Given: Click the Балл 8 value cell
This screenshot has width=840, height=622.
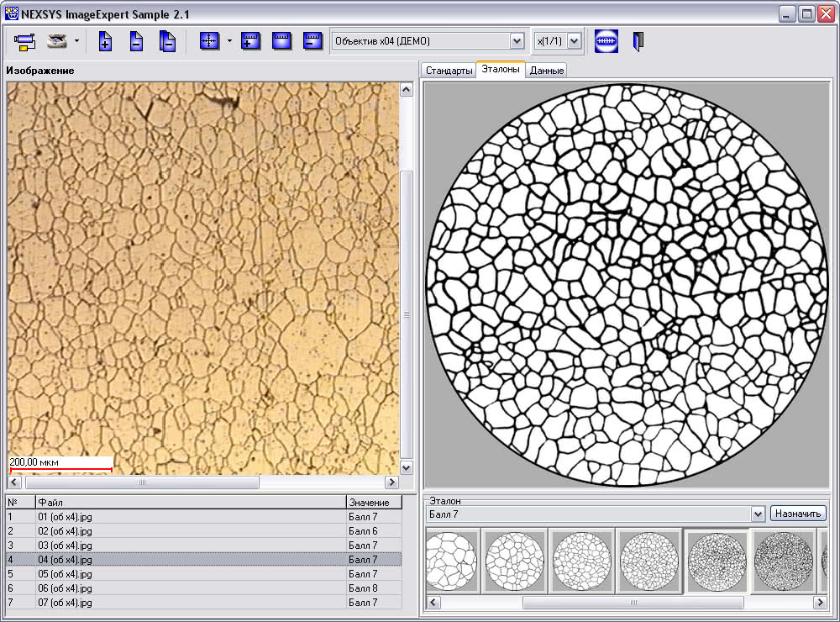Looking at the screenshot, I should click(374, 588).
